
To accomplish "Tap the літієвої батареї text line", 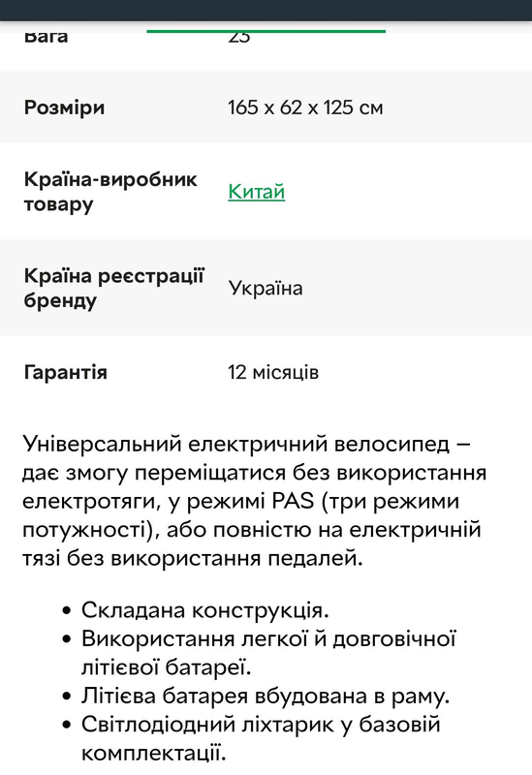I will pyautogui.click(x=166, y=667).
